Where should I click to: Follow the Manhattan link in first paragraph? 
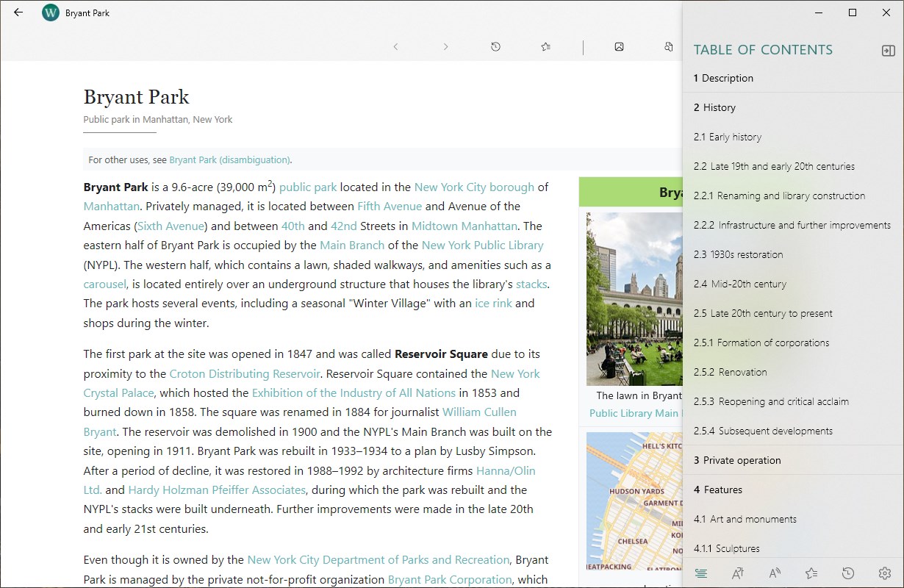[x=110, y=207]
